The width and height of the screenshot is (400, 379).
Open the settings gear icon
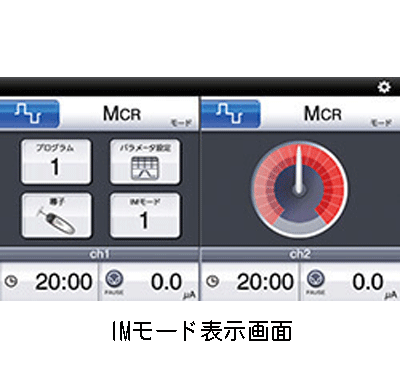pos(384,87)
